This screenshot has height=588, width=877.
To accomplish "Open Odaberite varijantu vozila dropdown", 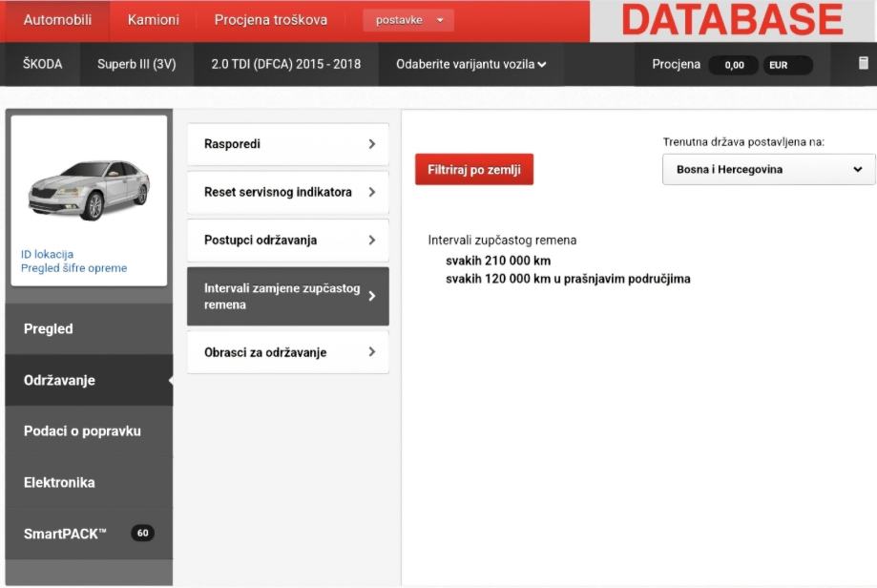I will 470,64.
